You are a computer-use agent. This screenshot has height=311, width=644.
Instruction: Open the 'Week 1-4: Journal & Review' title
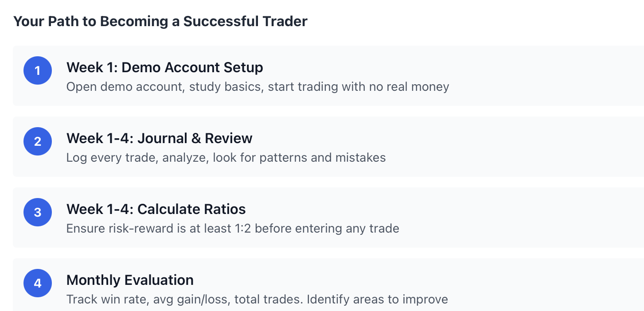pos(159,138)
